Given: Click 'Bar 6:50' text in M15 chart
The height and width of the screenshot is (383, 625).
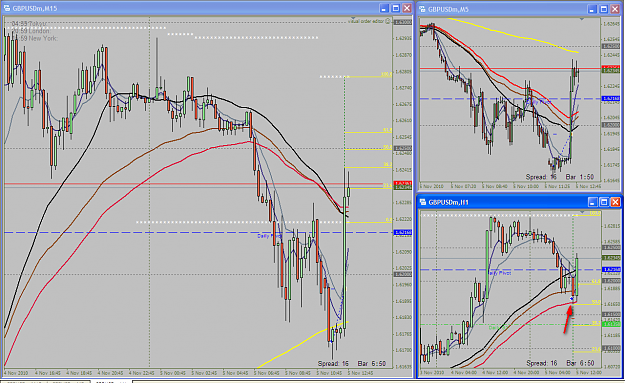Looking at the screenshot, I should 371,363.
